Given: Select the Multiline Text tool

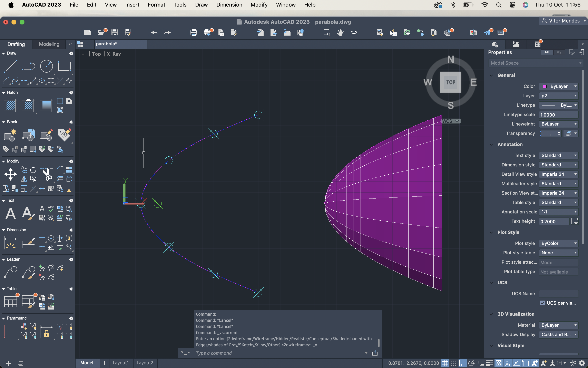Looking at the screenshot, I should click(x=10, y=213).
